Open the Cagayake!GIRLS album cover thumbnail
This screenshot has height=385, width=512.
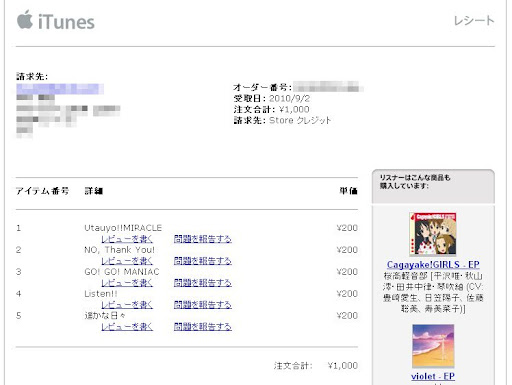pyautogui.click(x=433, y=234)
